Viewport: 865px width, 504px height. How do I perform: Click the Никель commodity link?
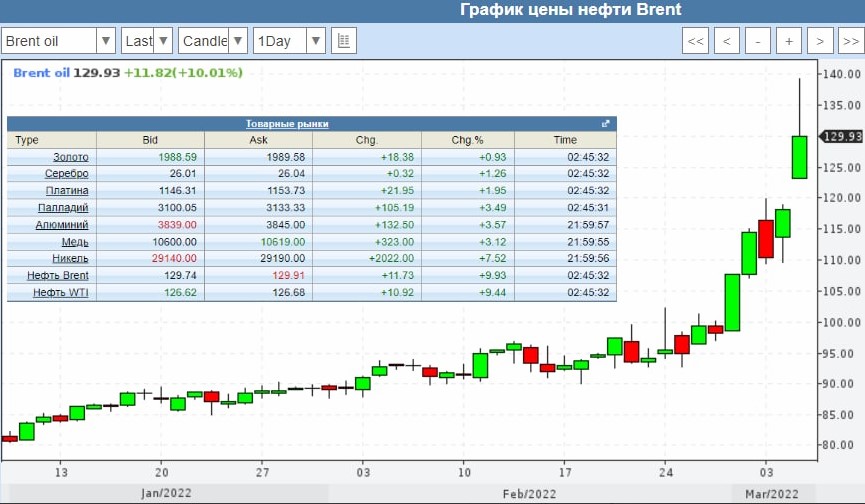70,258
